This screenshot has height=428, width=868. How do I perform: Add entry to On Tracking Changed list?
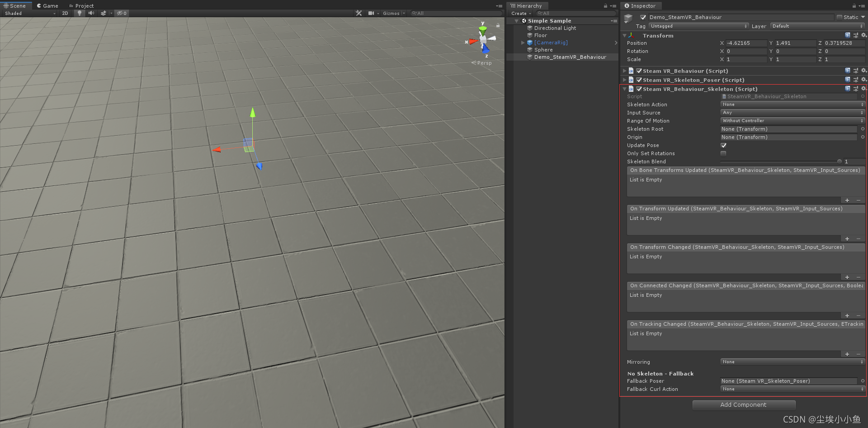(847, 354)
